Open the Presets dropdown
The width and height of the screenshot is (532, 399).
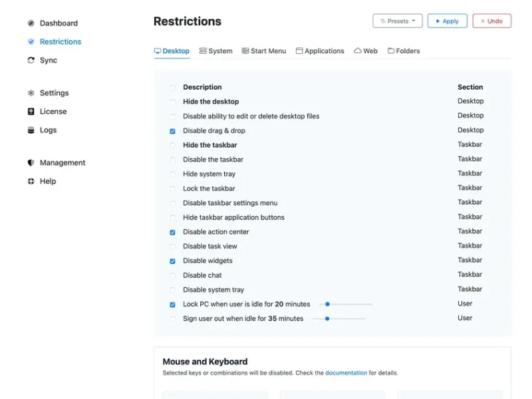coord(398,21)
